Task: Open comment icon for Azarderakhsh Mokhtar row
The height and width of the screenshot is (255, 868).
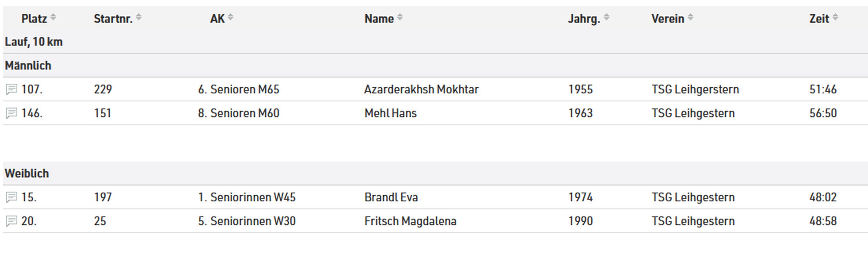Action: 12,90
